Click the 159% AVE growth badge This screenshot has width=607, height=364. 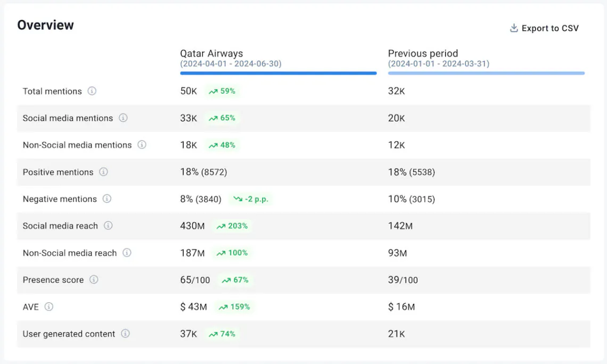point(234,307)
